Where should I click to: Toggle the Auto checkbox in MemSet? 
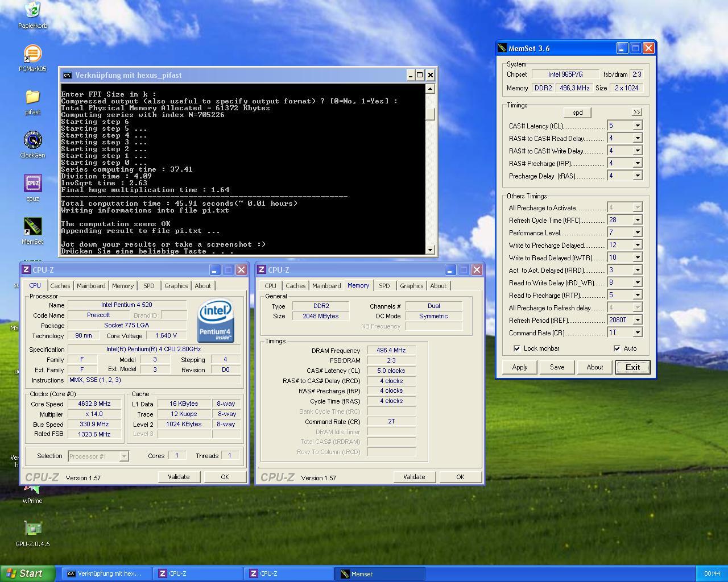[x=617, y=348]
